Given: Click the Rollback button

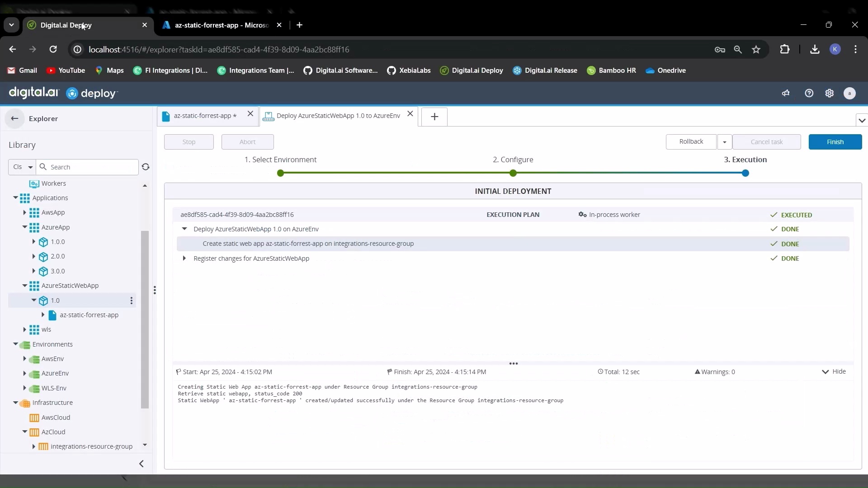Looking at the screenshot, I should pyautogui.click(x=691, y=142).
